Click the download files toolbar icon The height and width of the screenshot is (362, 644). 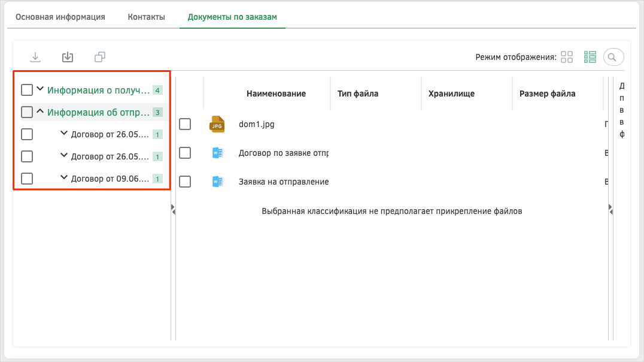35,57
